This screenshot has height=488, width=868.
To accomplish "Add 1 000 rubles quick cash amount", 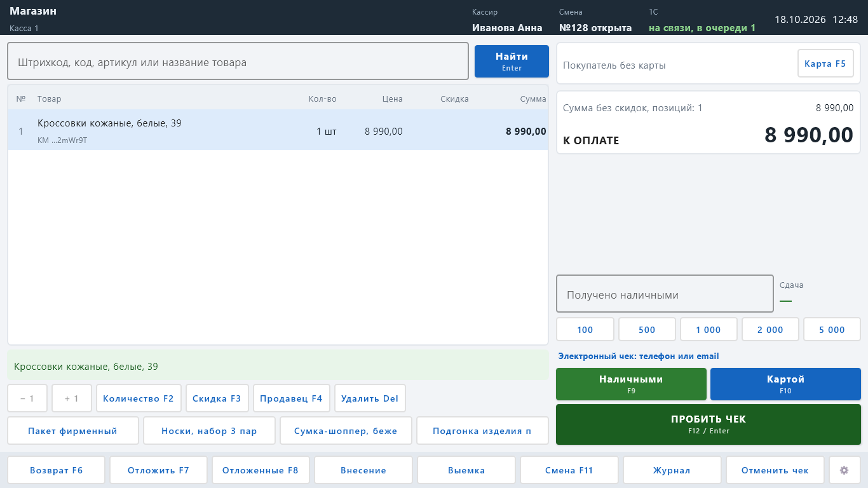I will (x=709, y=330).
